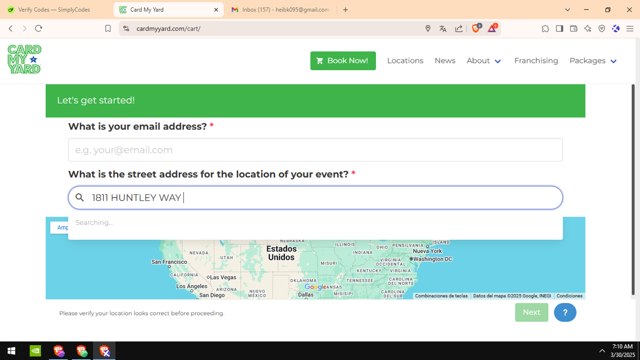Screen dimensions: 640x360
Task: Switch to the Gmail Inbox tab
Action: point(281,9)
